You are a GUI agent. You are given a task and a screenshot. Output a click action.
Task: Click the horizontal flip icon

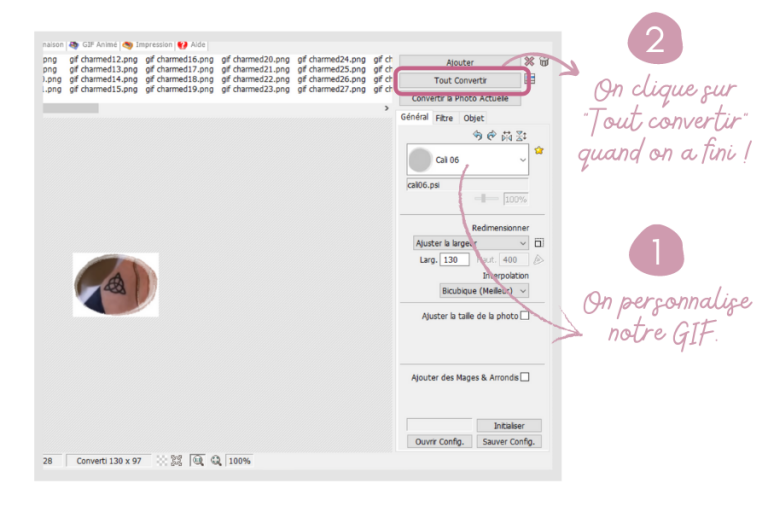(x=506, y=136)
